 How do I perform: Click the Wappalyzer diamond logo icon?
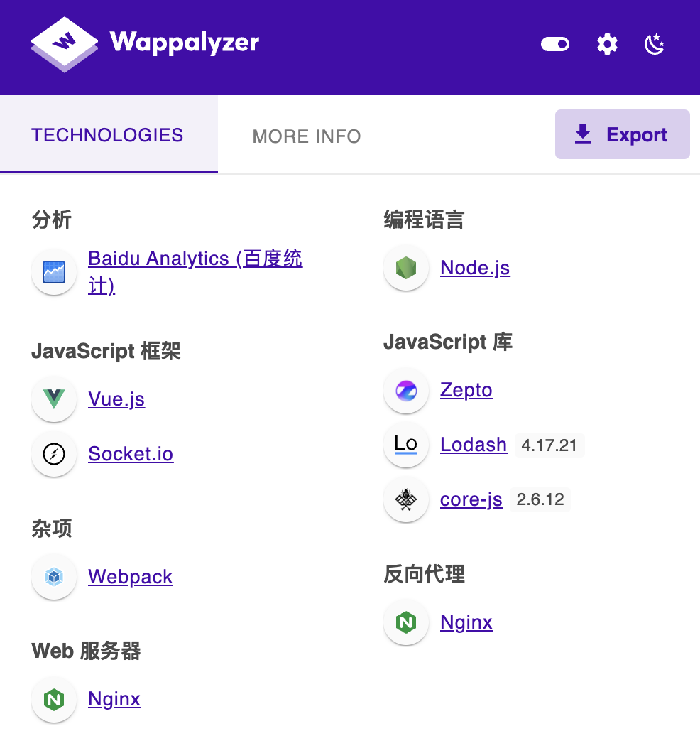[x=65, y=44]
